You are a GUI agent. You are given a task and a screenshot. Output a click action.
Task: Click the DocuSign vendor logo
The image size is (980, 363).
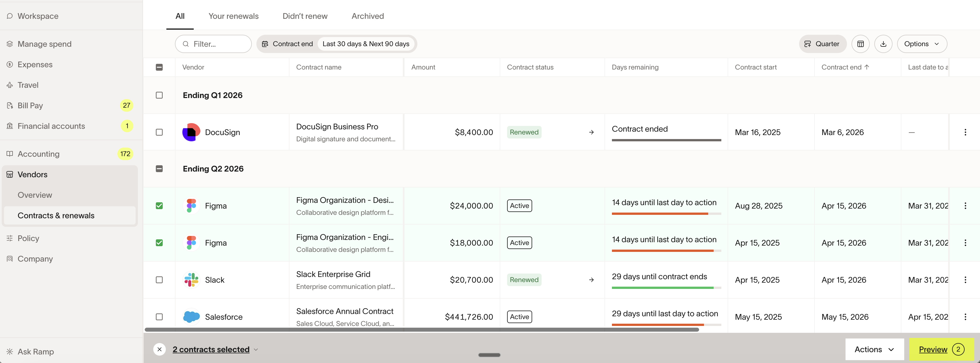[191, 132]
